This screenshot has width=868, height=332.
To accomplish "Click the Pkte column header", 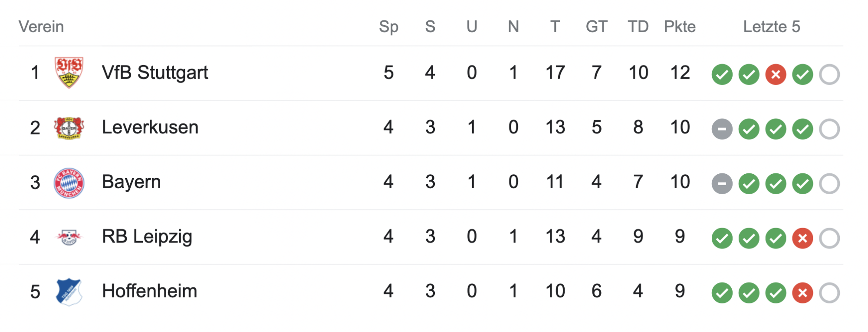I will point(680,27).
